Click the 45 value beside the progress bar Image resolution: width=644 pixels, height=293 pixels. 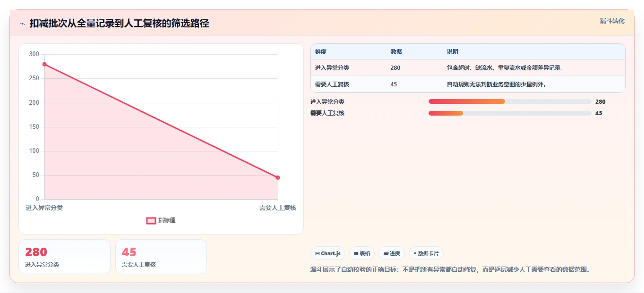tap(599, 113)
